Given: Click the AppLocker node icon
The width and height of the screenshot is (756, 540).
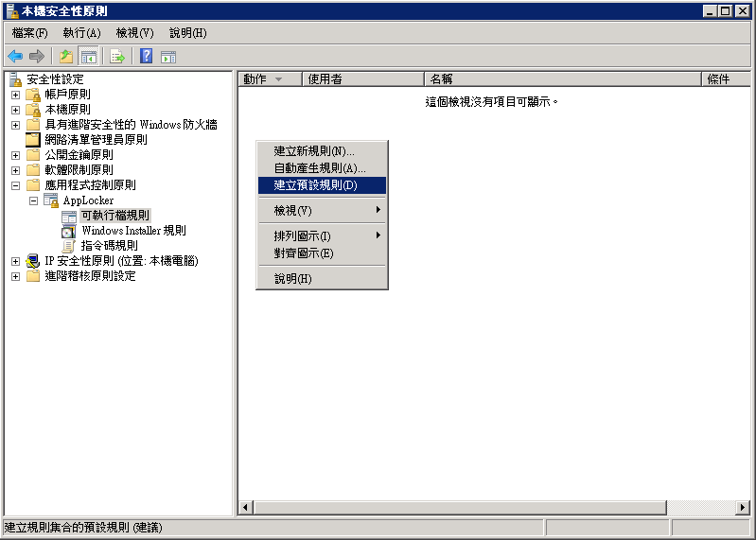Looking at the screenshot, I should click(x=51, y=200).
